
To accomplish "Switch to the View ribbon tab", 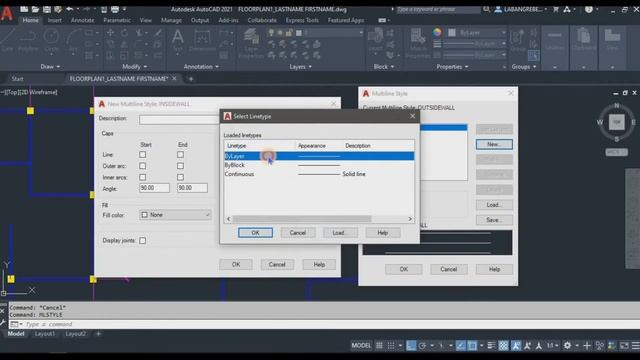I will tap(146, 20).
